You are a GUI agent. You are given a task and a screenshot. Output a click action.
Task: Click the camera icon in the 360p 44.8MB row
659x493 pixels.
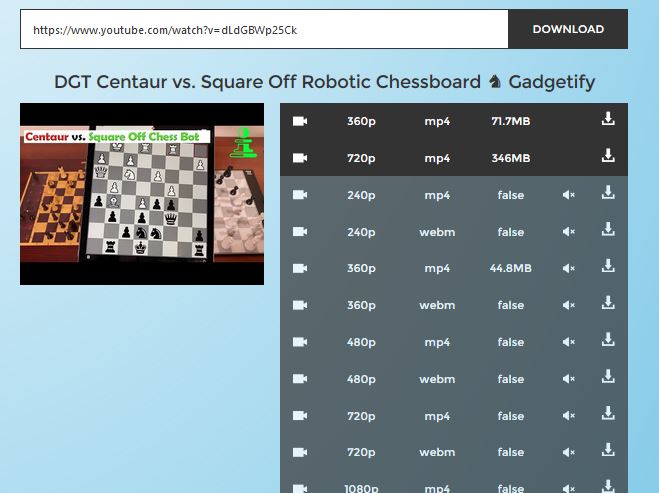tap(300, 268)
